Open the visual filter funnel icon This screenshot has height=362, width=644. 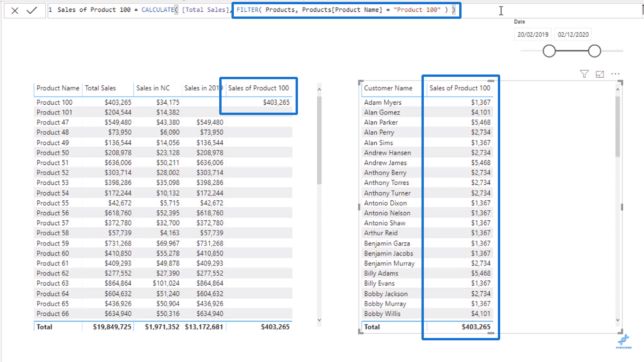click(584, 74)
